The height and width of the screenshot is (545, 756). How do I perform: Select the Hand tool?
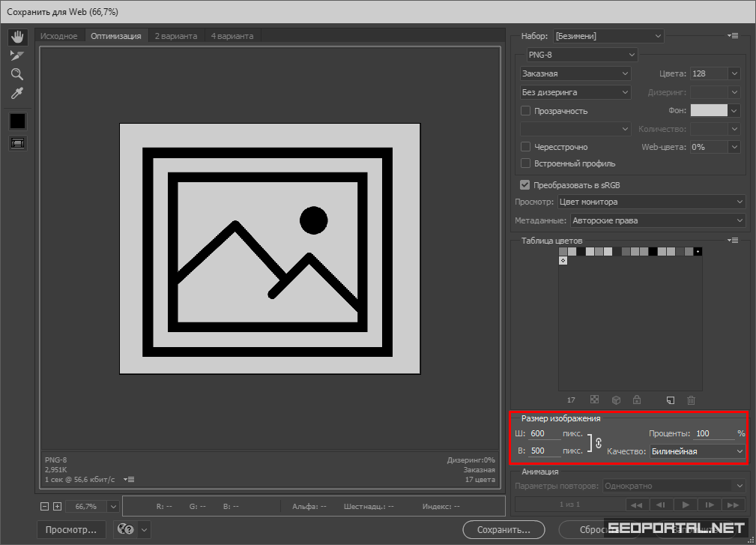tap(17, 37)
